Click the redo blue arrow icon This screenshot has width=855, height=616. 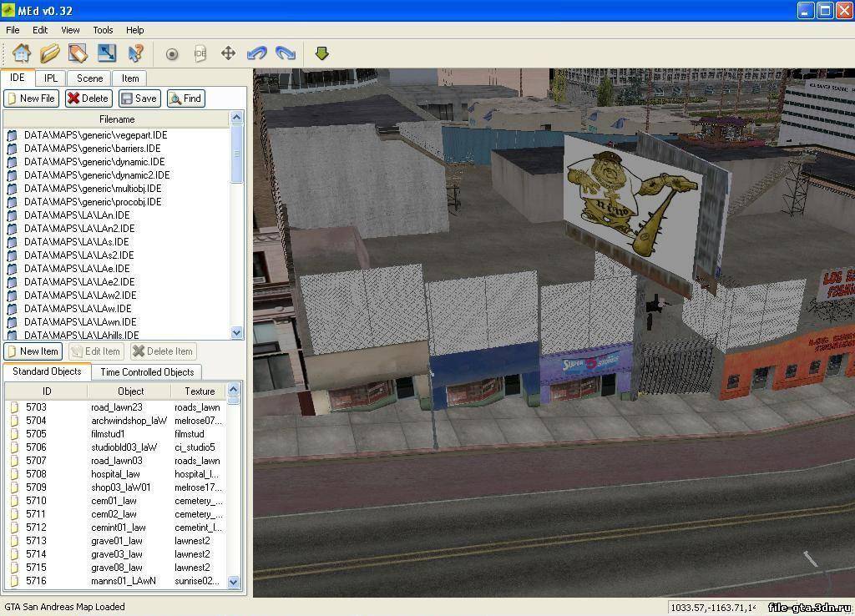[286, 53]
